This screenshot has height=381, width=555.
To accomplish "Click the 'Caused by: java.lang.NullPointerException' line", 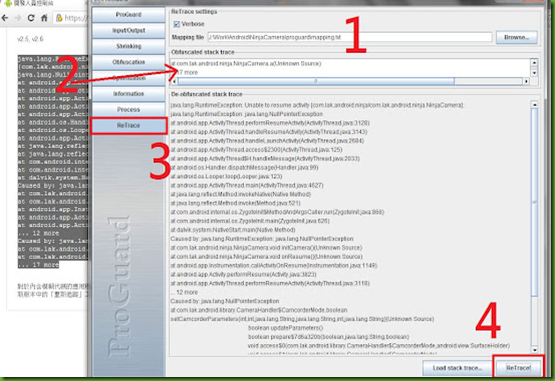I will (x=225, y=301).
